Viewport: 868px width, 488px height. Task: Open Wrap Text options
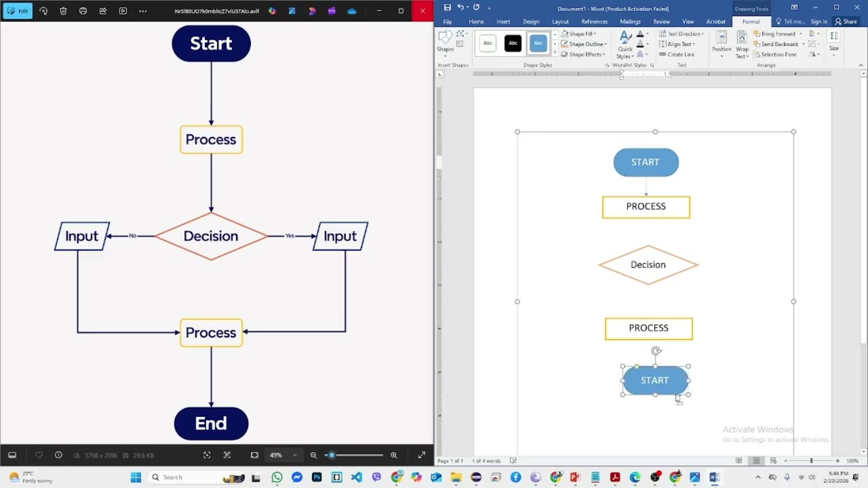point(743,44)
